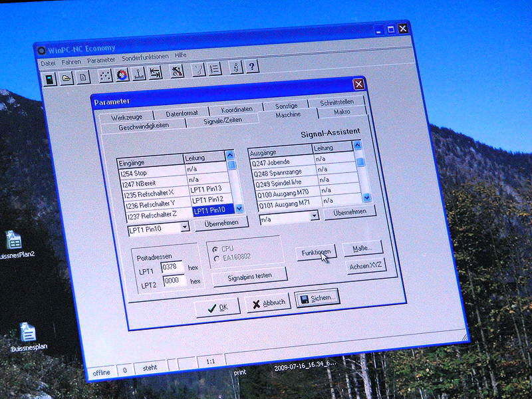This screenshot has height=399, width=532.
Task: Click the Funktionen button
Action: coord(316,253)
